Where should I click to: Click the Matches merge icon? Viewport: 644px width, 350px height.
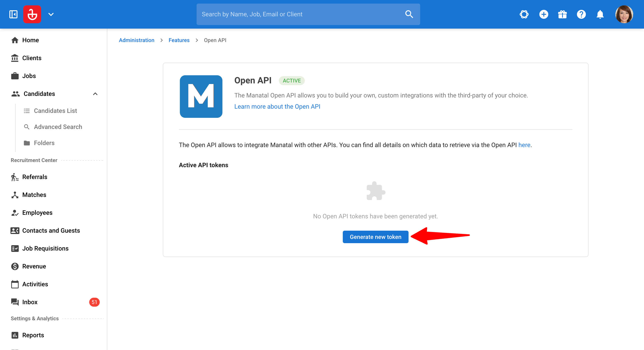click(15, 195)
